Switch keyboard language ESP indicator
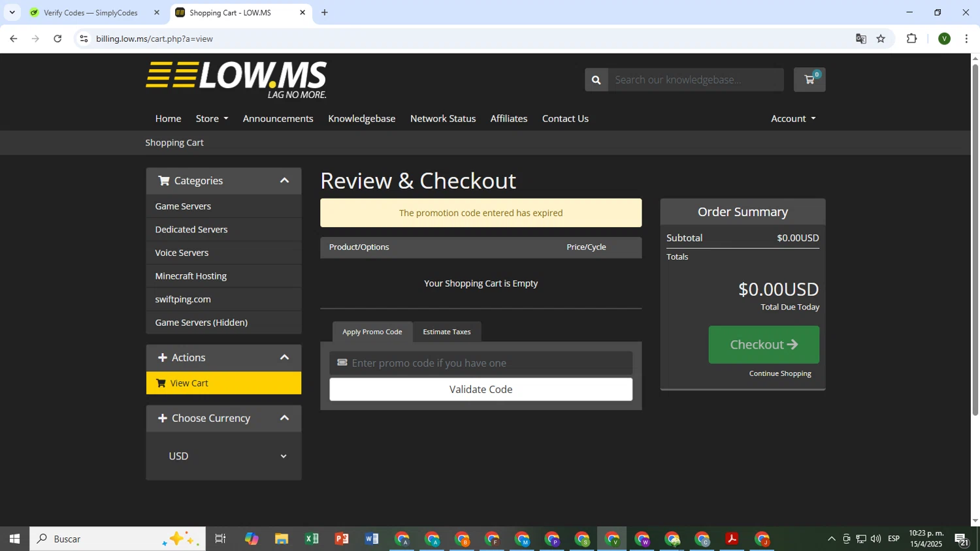Viewport: 980px width, 551px height. (894, 539)
